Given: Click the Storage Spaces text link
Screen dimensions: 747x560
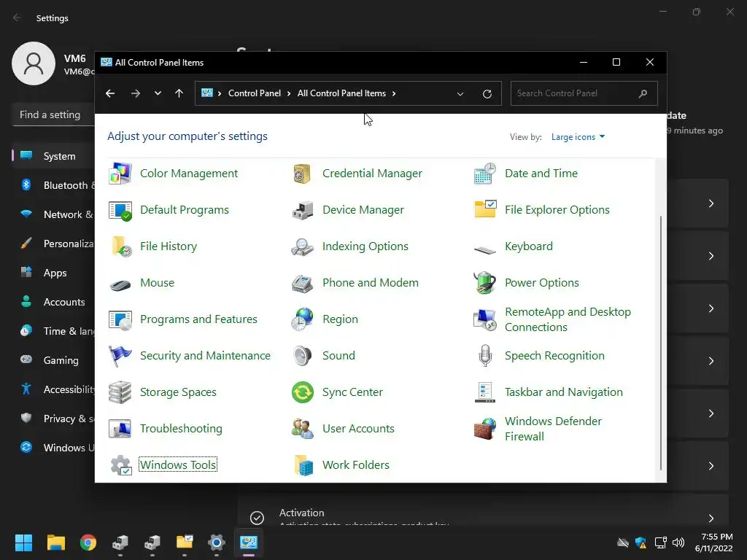Looking at the screenshot, I should pos(178,392).
